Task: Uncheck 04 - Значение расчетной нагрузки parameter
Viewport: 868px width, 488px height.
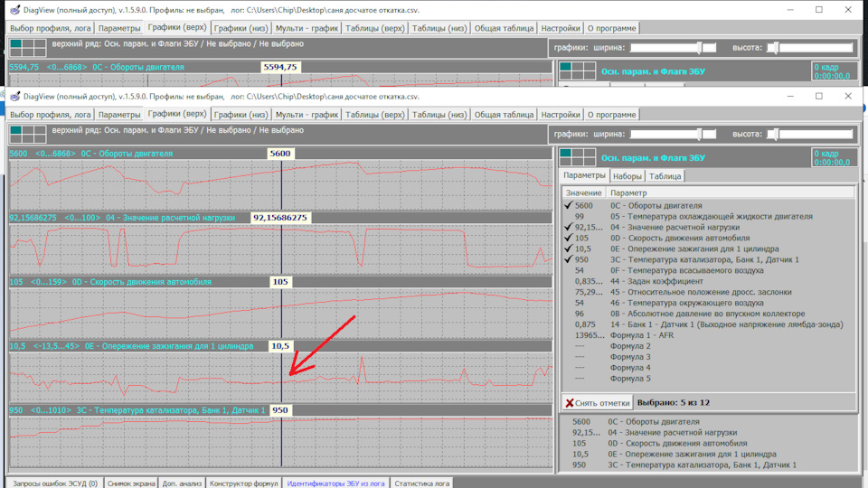Action: [569, 227]
